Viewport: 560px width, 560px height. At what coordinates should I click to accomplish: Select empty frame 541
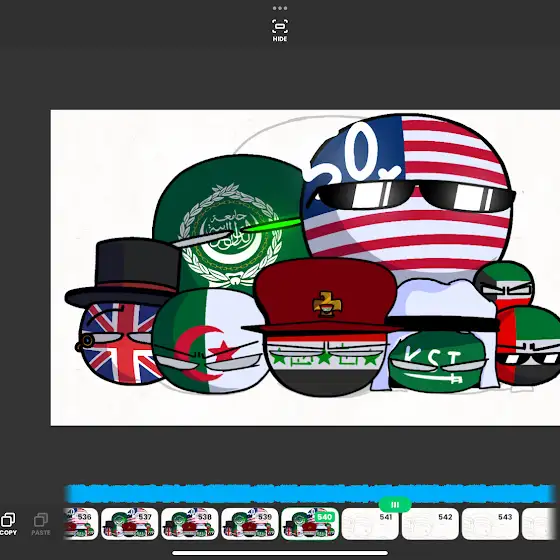coord(370,524)
